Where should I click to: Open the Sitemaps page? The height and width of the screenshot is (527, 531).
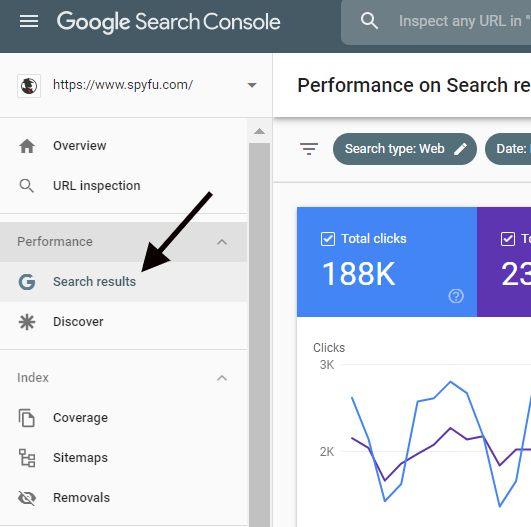click(x=124, y=458)
